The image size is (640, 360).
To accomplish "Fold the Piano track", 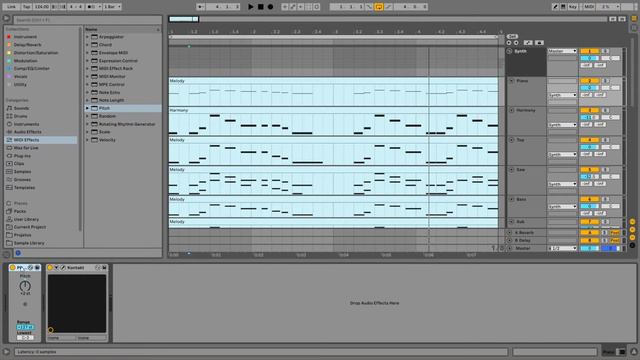I will pyautogui.click(x=511, y=81).
